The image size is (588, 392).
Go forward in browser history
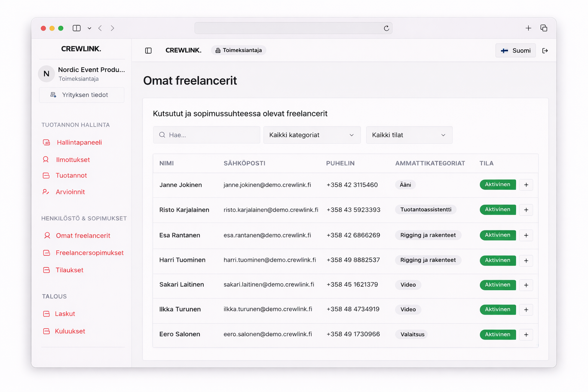113,28
